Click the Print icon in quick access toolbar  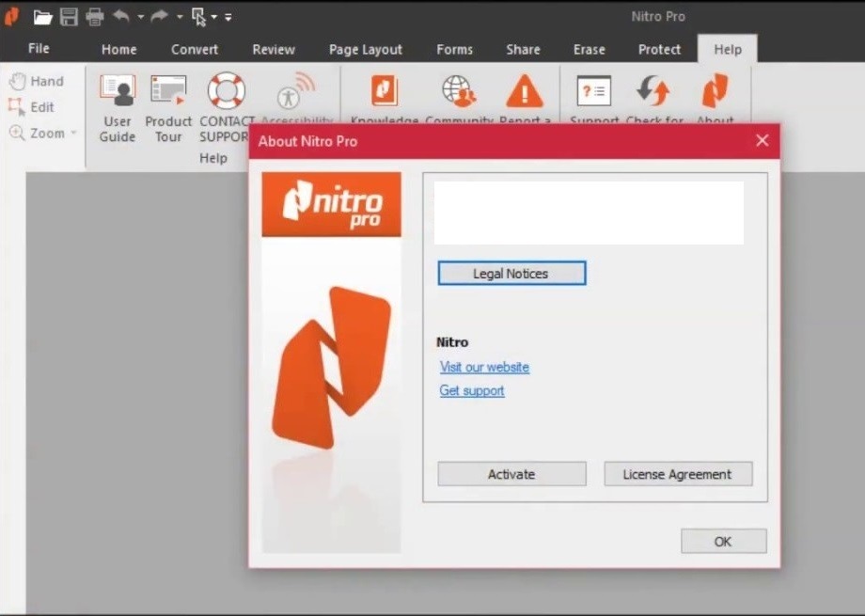(95, 17)
